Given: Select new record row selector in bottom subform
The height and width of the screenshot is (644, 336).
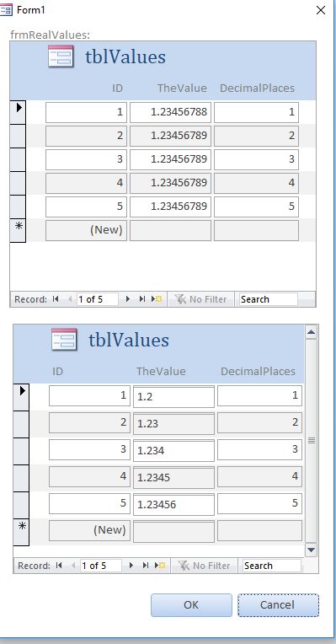Looking at the screenshot, I should pos(21,532).
